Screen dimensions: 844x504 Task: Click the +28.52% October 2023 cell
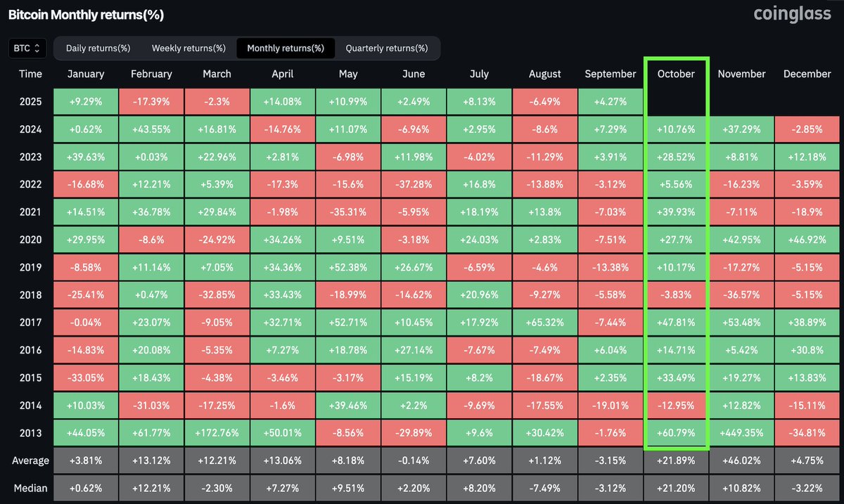tap(676, 157)
